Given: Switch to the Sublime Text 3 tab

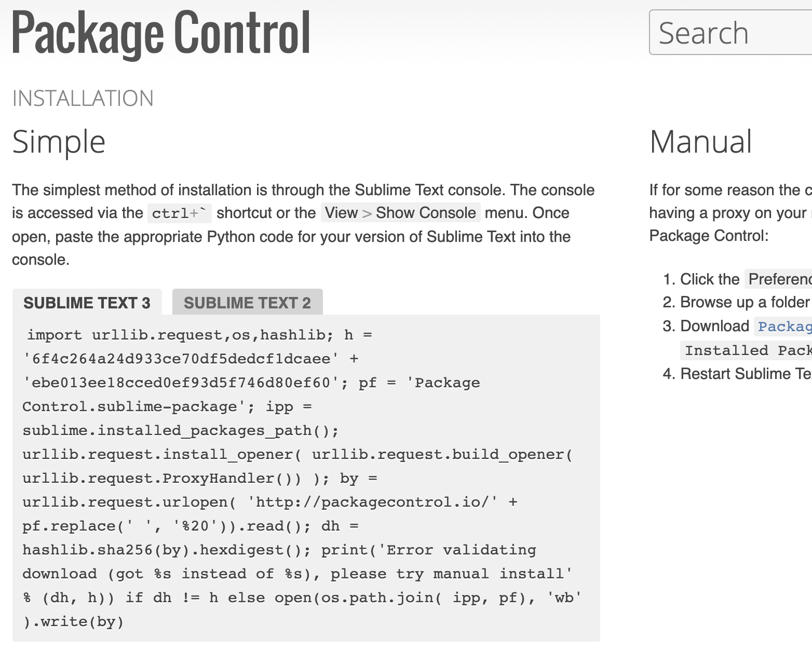Looking at the screenshot, I should click(x=87, y=303).
